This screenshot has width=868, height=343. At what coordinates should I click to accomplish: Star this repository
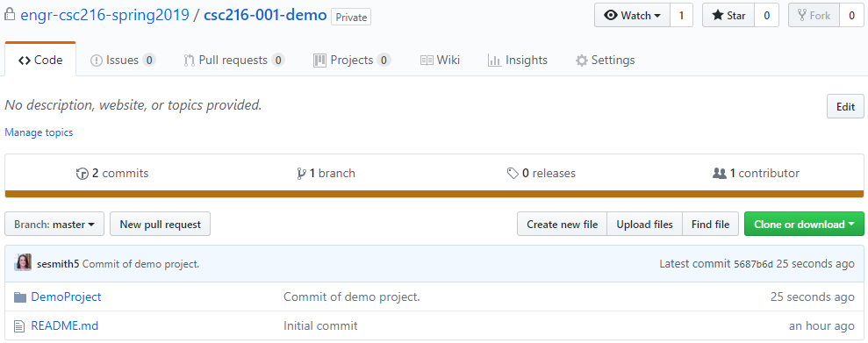coord(728,16)
